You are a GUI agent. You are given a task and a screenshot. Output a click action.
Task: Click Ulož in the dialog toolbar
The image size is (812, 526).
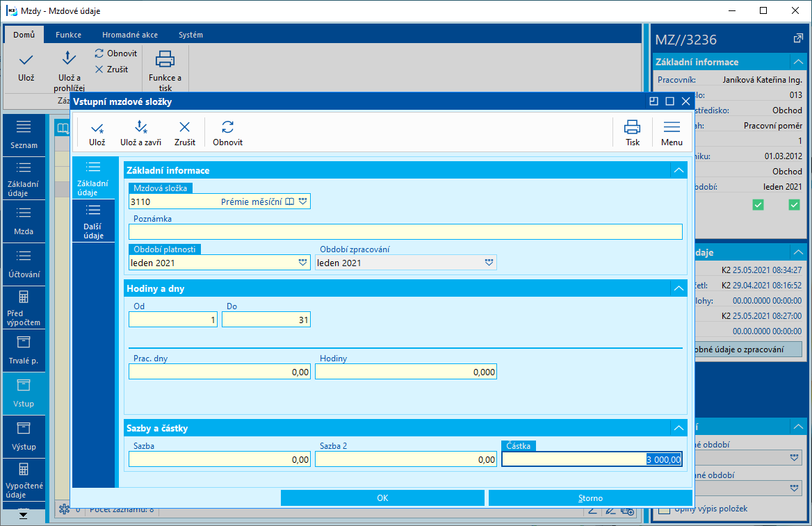[97, 133]
